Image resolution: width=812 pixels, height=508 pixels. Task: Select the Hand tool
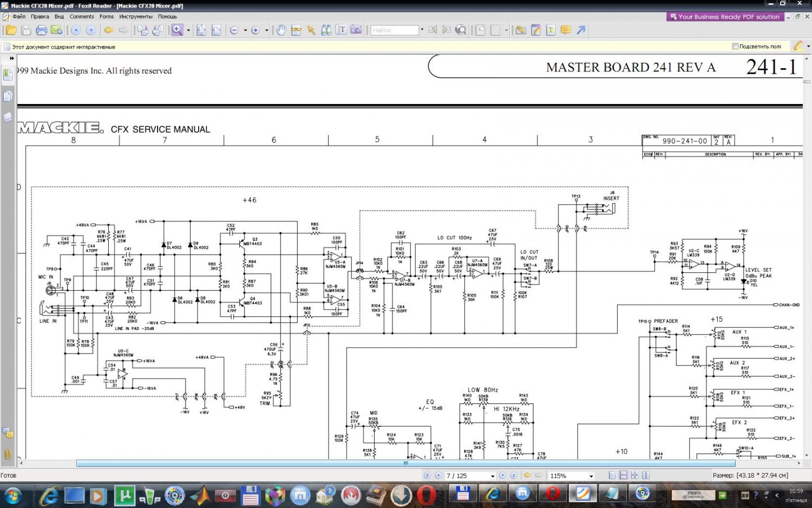(281, 30)
